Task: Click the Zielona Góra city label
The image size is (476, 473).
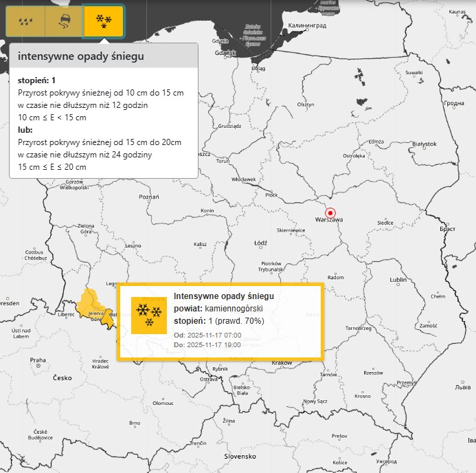Action: (86, 229)
